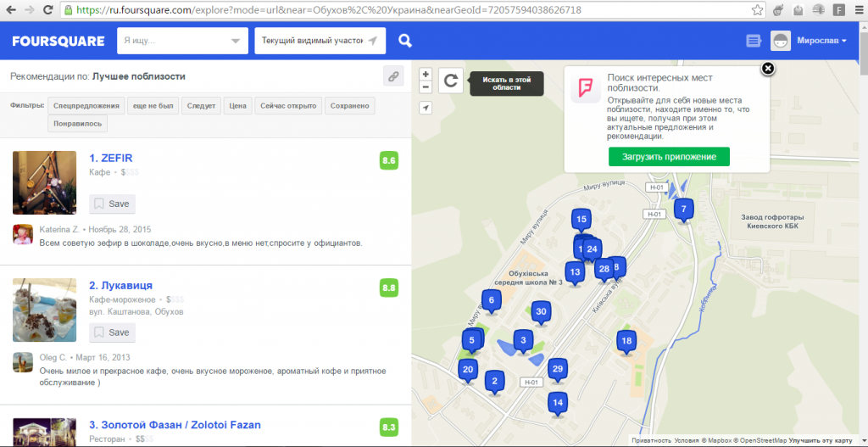This screenshot has width=868, height=447.
Task: Open ZEFIR venue photo thumbnail
Action: (x=44, y=183)
